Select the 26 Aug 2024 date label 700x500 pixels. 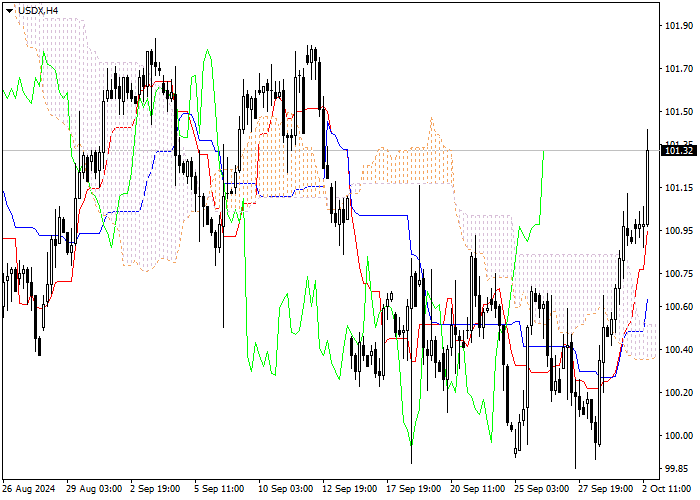29,489
